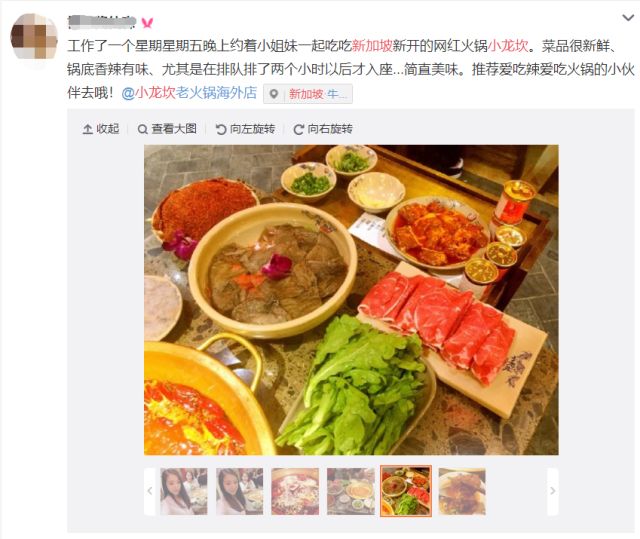Show previous thumbnails with left arrow
This screenshot has height=539, width=640.
click(x=150, y=491)
